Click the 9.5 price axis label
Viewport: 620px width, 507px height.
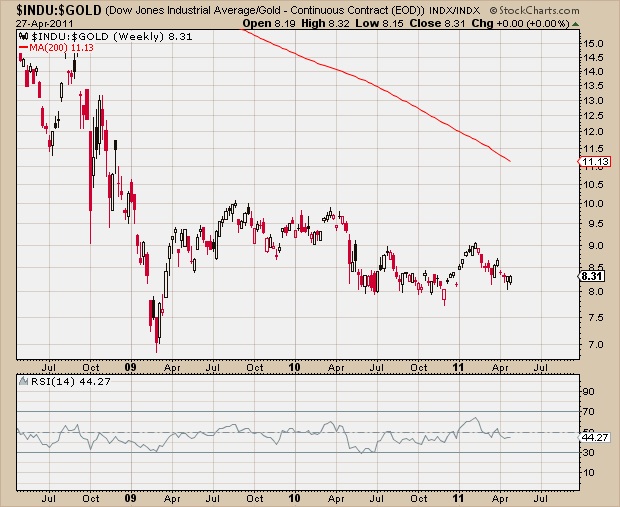(595, 224)
